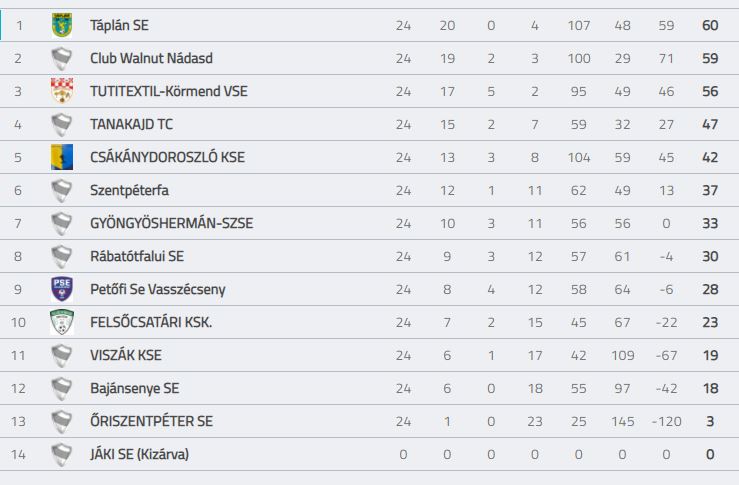Select the TUTITEXTIL-Körmend VSE team name
Viewport: 739px width, 485px height.
169,91
